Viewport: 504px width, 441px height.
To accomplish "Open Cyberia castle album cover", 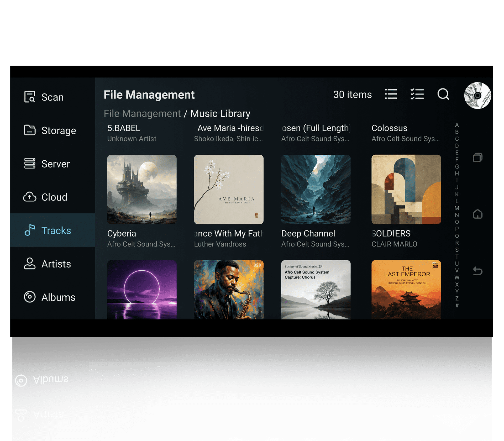I will [x=142, y=189].
